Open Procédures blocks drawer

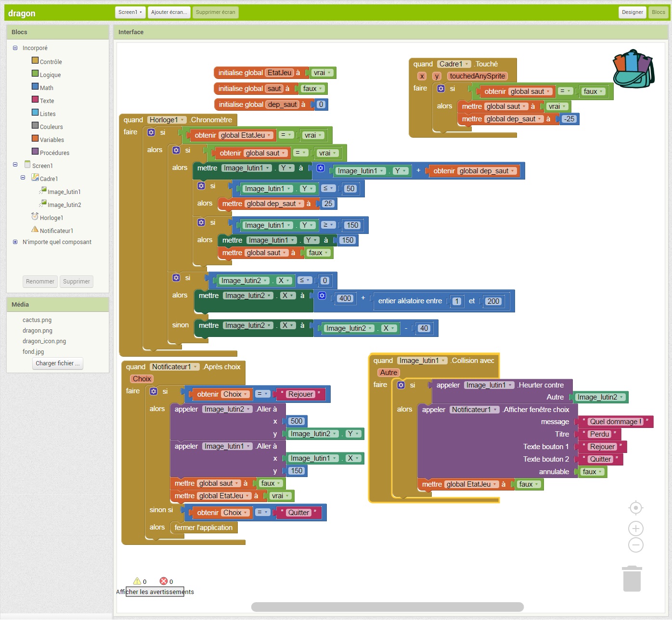tap(54, 153)
